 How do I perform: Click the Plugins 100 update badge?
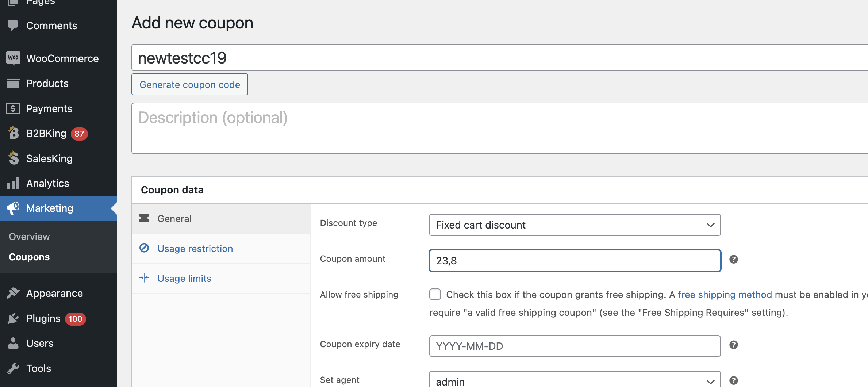[75, 319]
